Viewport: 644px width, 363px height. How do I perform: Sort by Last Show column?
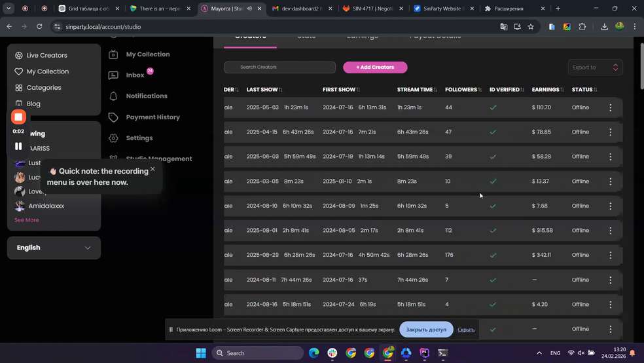click(264, 90)
